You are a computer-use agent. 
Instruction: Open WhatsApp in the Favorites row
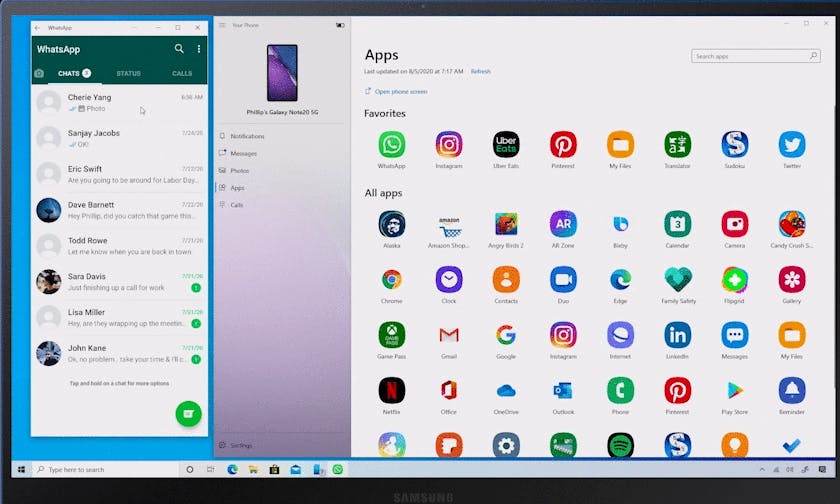392,145
